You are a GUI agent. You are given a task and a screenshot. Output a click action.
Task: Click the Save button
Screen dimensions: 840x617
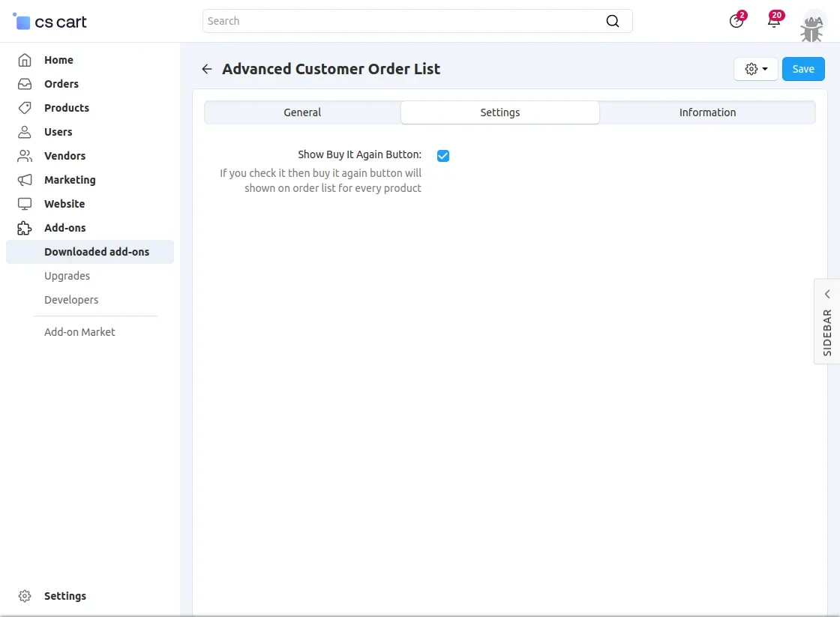[803, 69]
